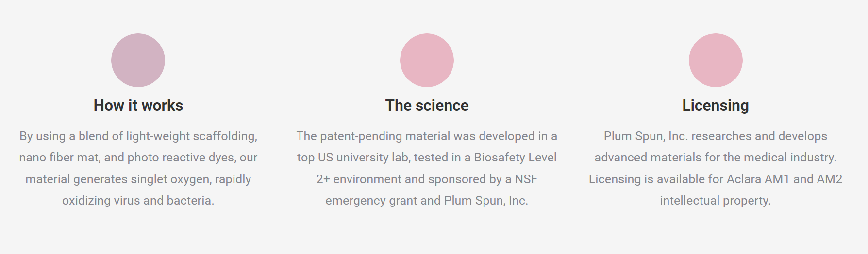Image resolution: width=868 pixels, height=254 pixels.
Task: Click the singlet oxygen text line
Action: [138, 179]
